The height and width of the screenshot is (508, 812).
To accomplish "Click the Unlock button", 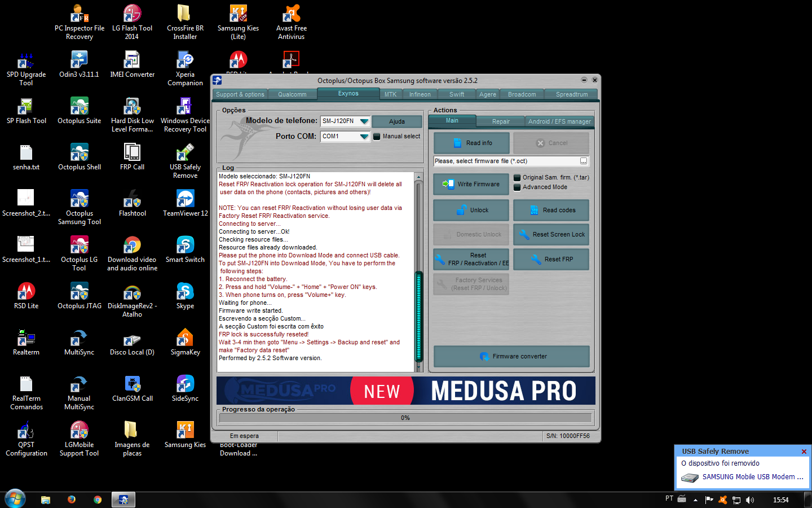I will click(x=471, y=210).
